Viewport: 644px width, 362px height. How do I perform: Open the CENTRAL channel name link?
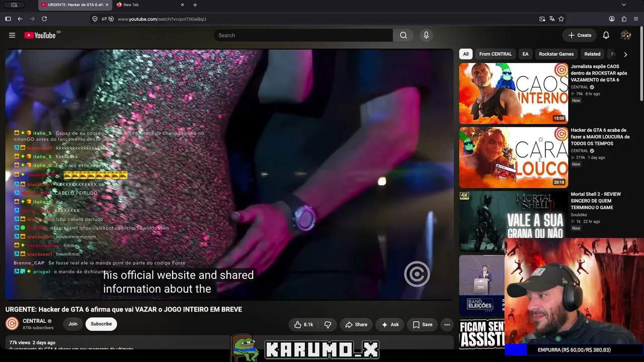coord(34,321)
